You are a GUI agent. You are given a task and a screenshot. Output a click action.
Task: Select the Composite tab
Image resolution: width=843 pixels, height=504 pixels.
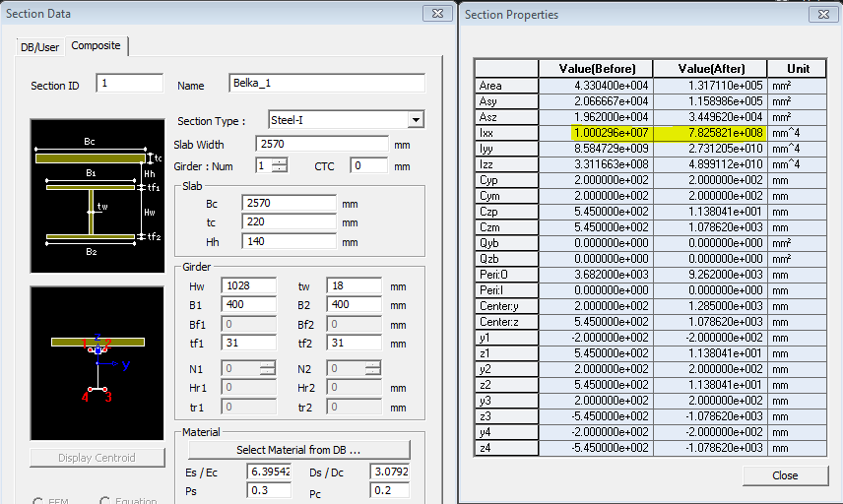97,46
